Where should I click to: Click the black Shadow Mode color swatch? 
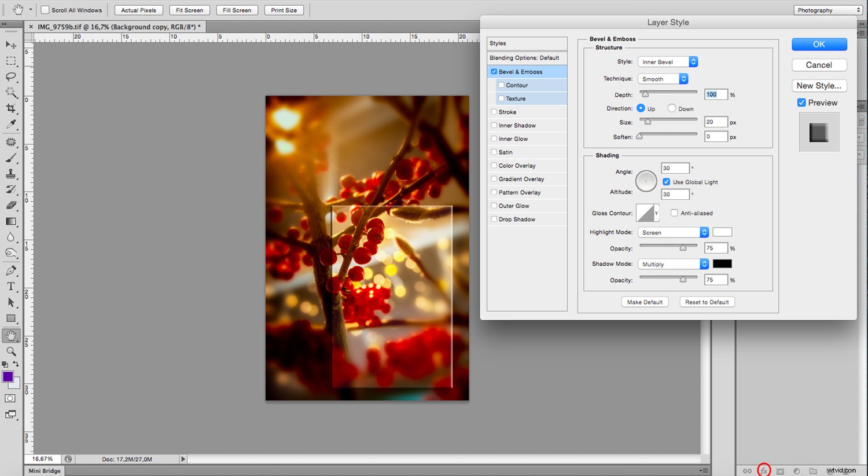click(722, 263)
